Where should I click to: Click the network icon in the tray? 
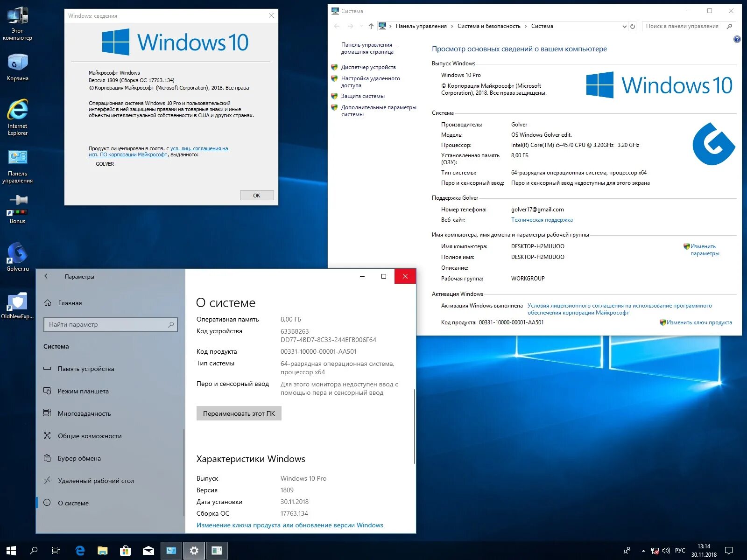(655, 551)
